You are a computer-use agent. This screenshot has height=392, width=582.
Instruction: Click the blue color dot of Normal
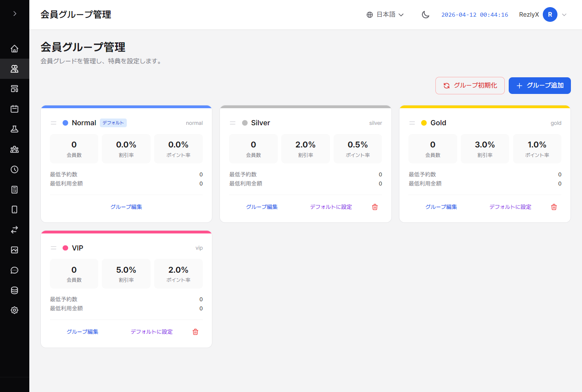pos(65,123)
